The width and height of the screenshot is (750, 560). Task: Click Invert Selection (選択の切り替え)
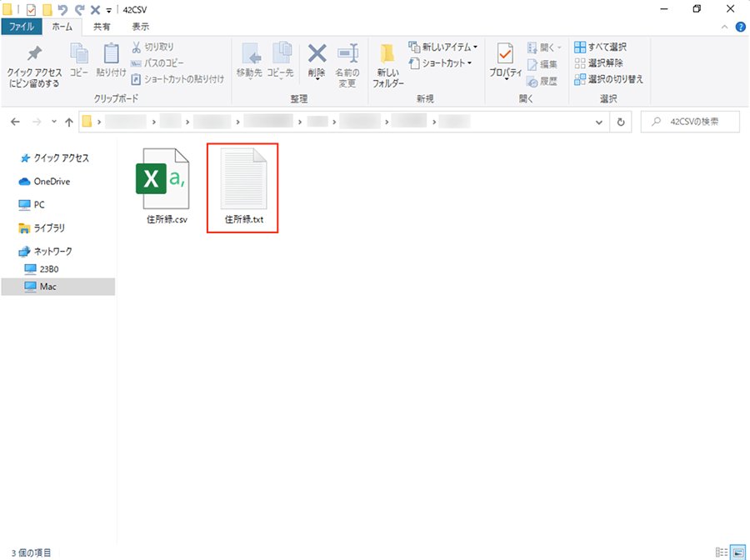tap(608, 79)
